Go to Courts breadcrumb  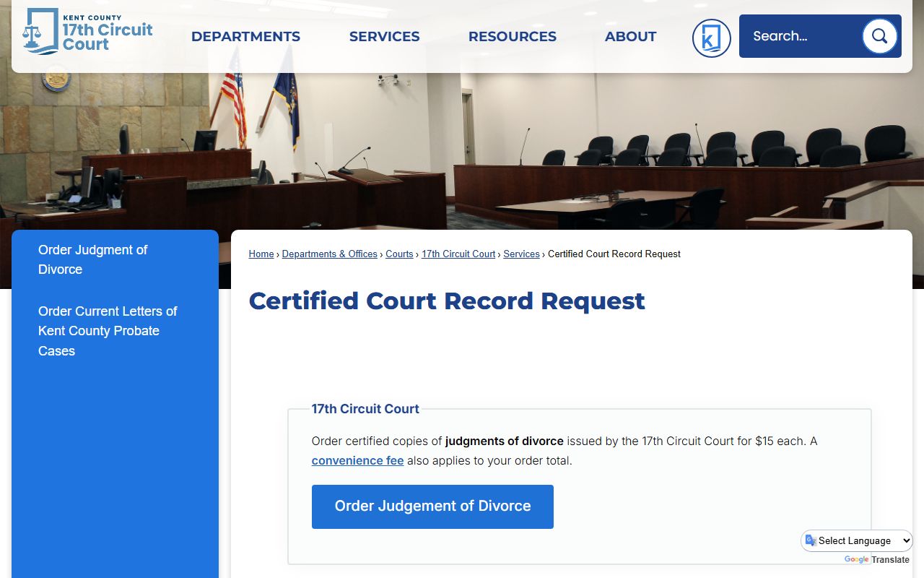399,254
